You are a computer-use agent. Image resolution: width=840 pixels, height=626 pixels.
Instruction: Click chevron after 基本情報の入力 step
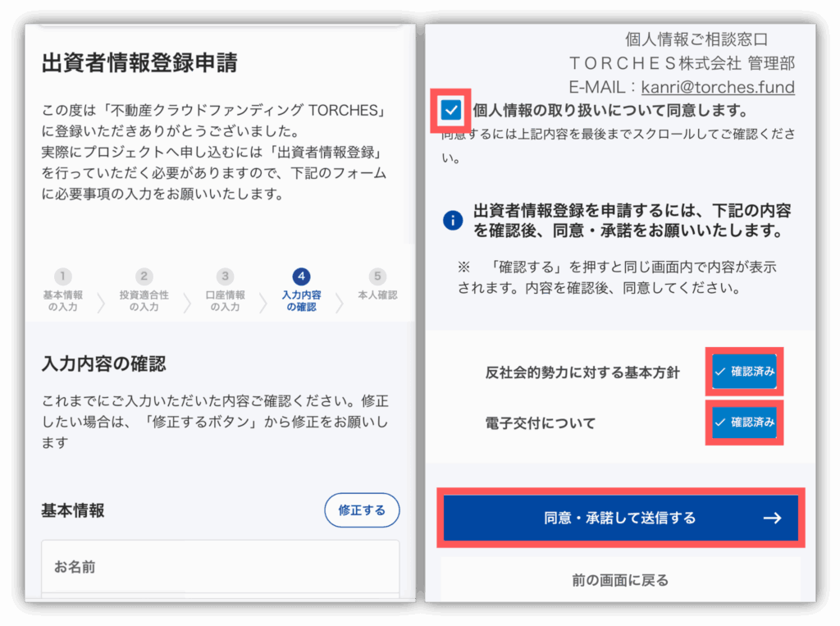(101, 303)
